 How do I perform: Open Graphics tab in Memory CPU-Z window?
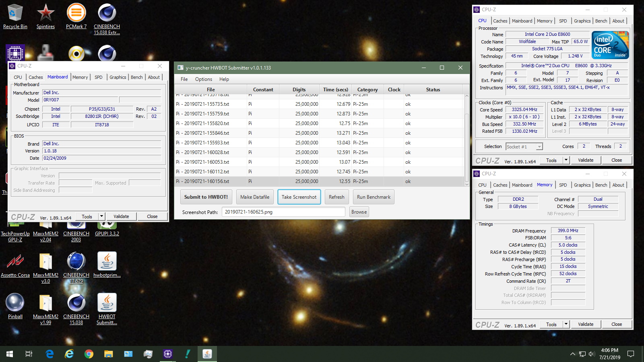pos(582,185)
